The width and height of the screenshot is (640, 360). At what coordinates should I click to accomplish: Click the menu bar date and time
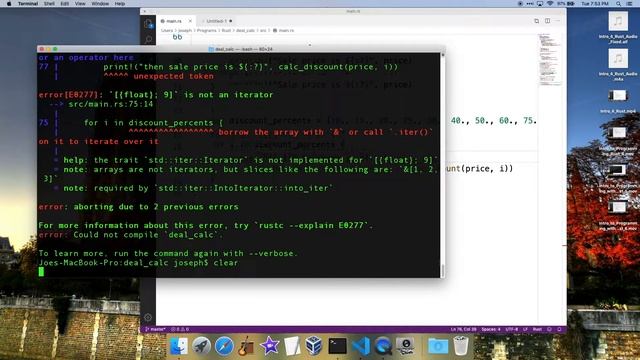point(595,4)
